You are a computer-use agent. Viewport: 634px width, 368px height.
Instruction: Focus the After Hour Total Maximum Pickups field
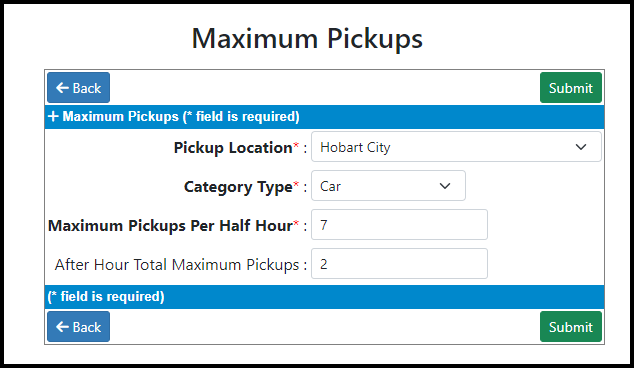pos(399,264)
